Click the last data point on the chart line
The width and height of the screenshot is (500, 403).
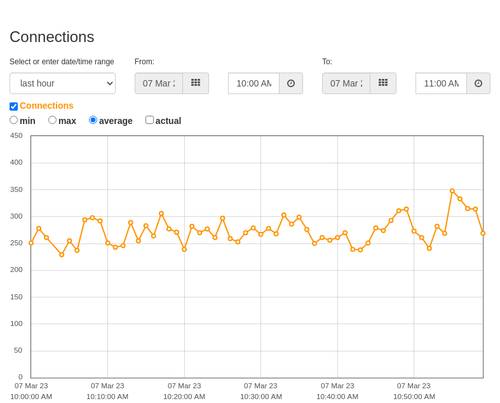pos(483,233)
